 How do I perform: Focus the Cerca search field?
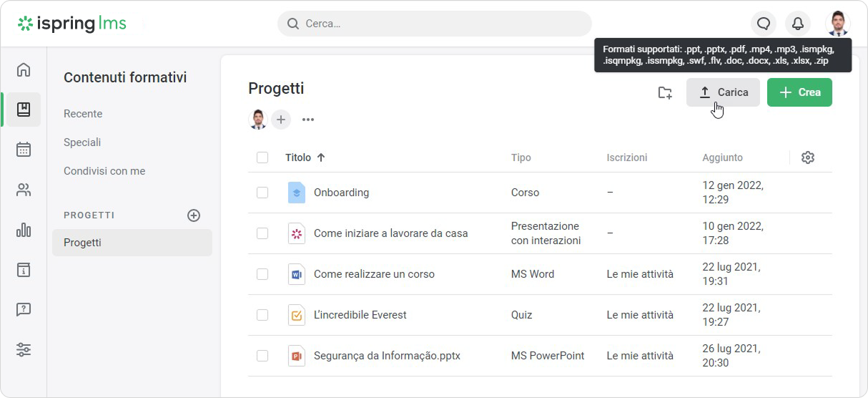[435, 24]
